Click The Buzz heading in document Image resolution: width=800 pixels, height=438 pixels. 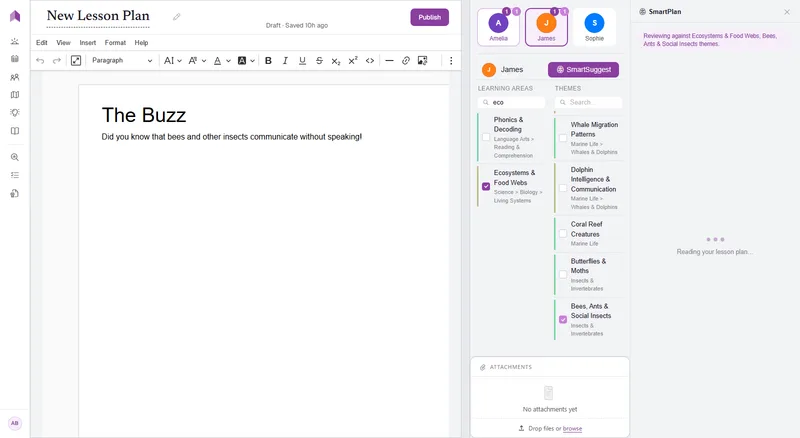[x=144, y=115]
